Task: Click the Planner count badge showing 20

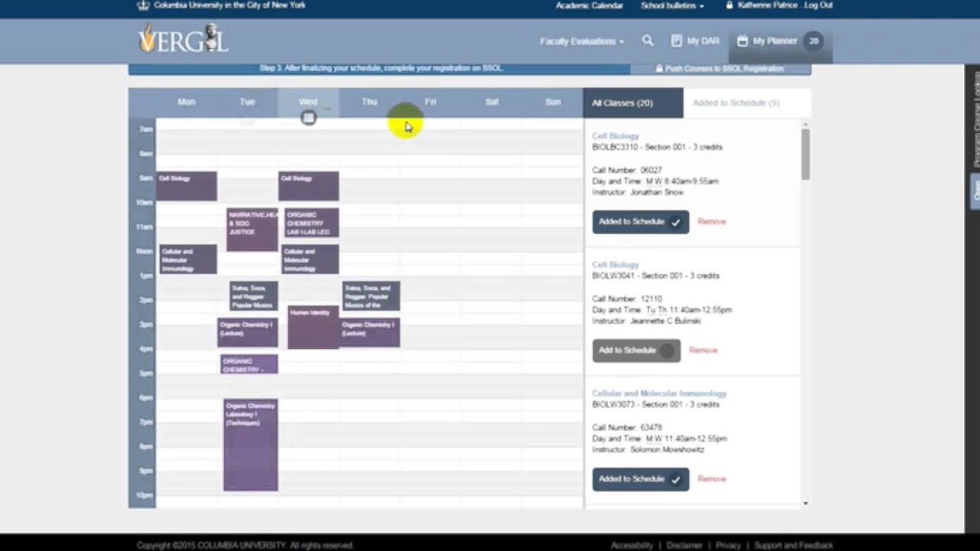Action: pos(813,41)
